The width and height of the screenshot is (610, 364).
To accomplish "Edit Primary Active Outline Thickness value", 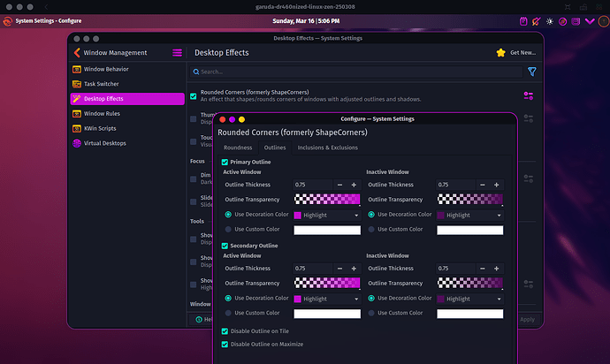I will pos(313,185).
